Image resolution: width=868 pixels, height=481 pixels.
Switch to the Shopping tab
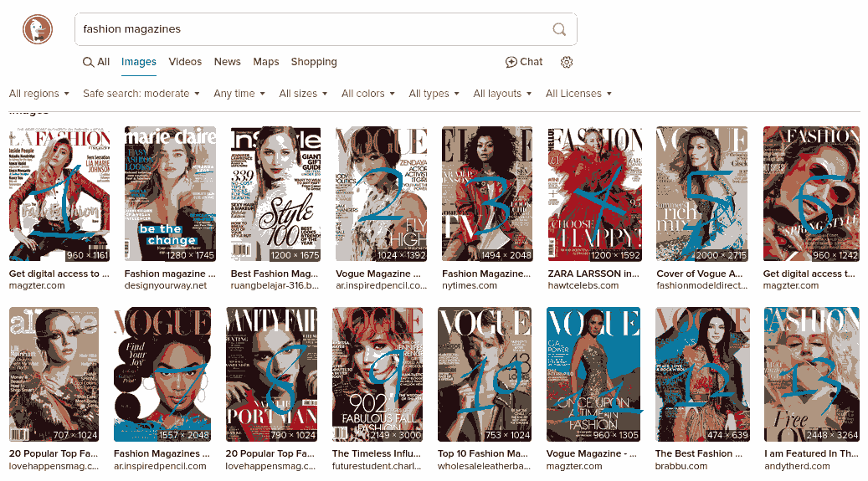click(314, 62)
